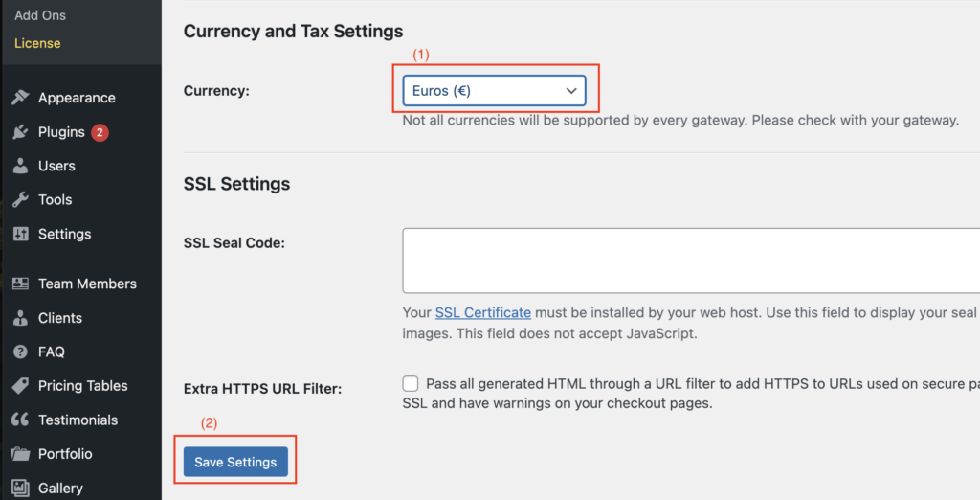Click the Settings sliders icon
This screenshot has height=500, width=980.
click(20, 235)
